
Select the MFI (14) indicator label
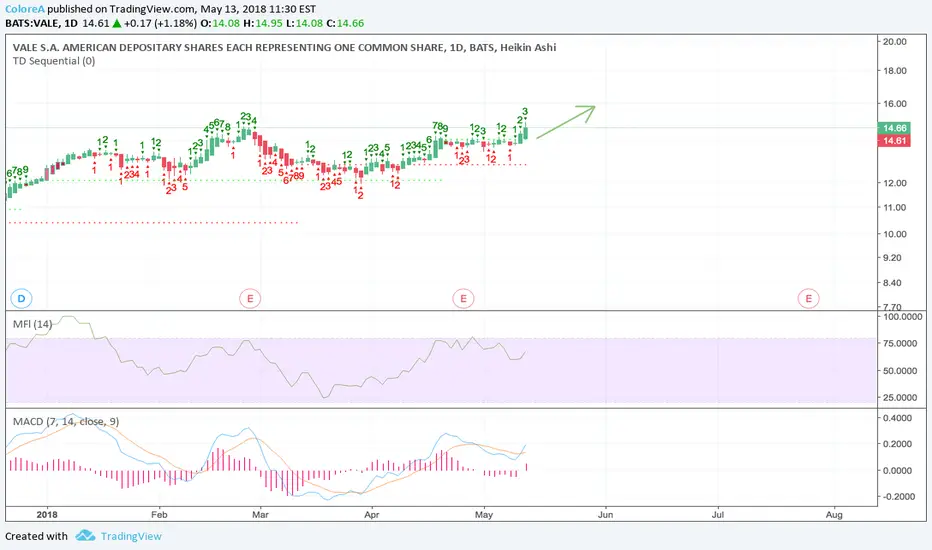tap(32, 324)
